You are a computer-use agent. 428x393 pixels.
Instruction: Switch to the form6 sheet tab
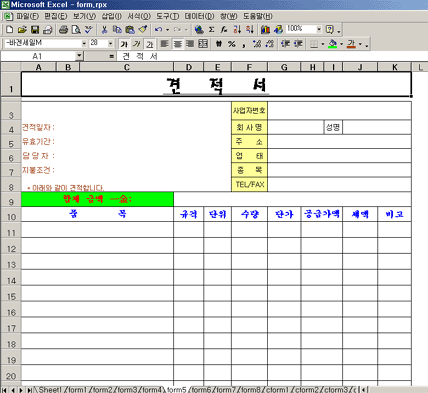[x=201, y=389]
